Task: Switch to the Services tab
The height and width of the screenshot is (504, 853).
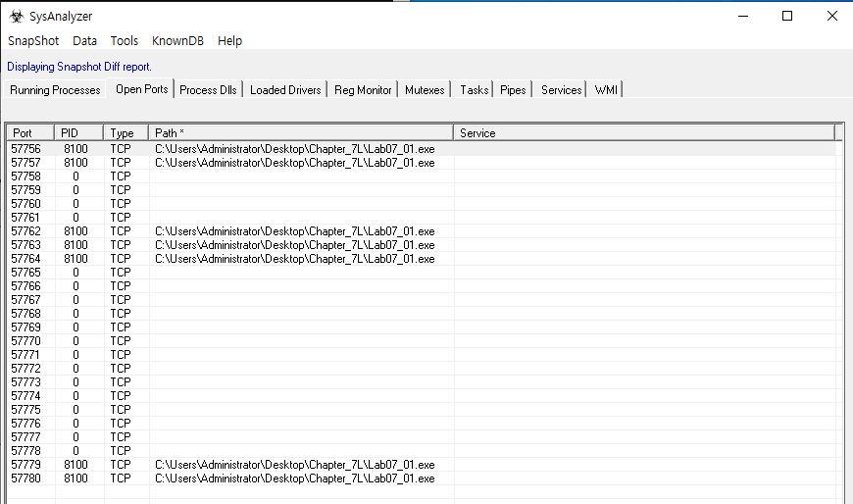Action: pyautogui.click(x=561, y=90)
